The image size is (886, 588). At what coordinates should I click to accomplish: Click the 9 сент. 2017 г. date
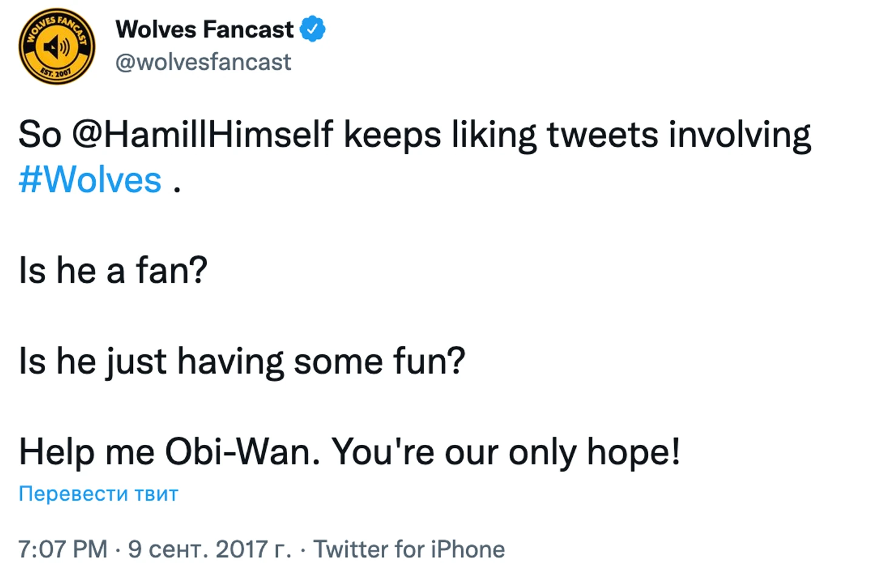pos(209,549)
